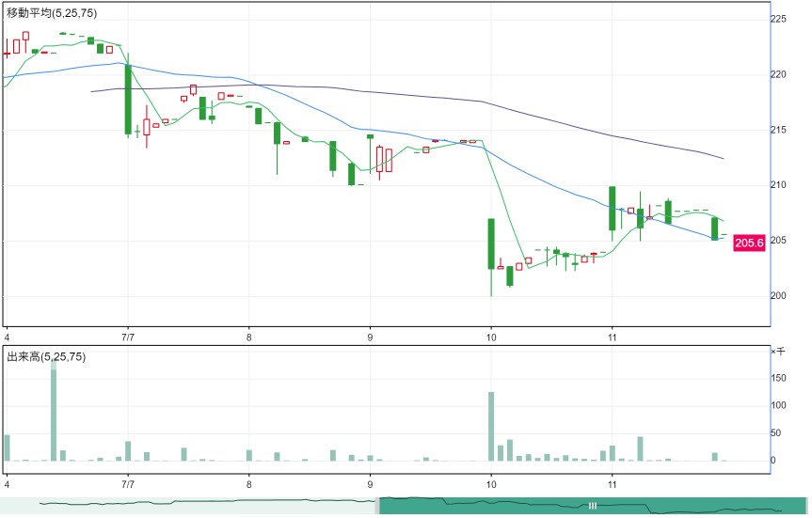Click the 10 date label on the price chart axis
This screenshot has width=812, height=518.
[x=491, y=337]
